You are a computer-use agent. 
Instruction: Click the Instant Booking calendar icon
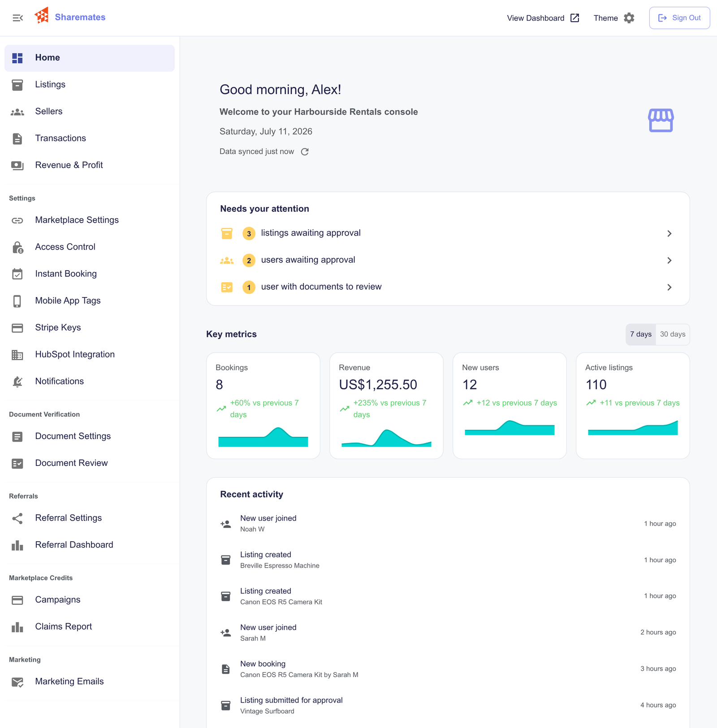(17, 274)
